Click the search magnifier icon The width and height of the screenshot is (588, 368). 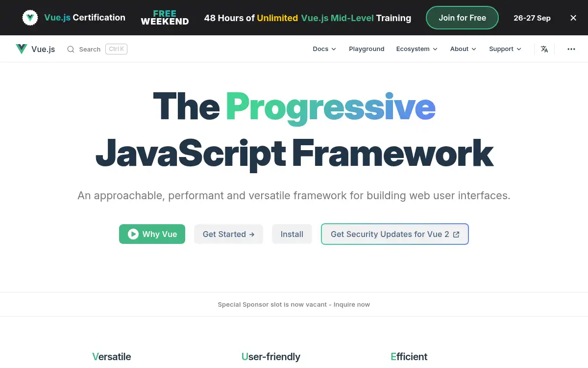point(71,49)
